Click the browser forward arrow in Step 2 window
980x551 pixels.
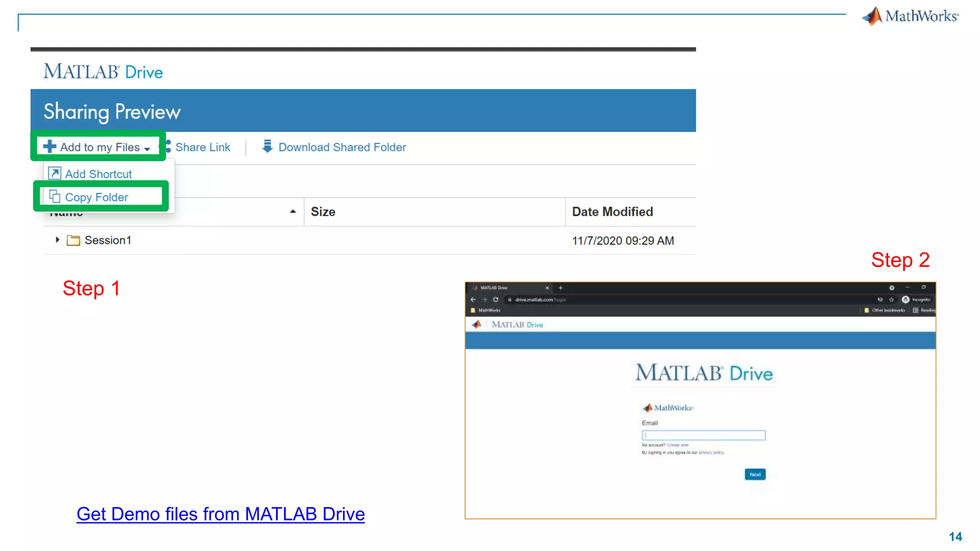pos(484,300)
